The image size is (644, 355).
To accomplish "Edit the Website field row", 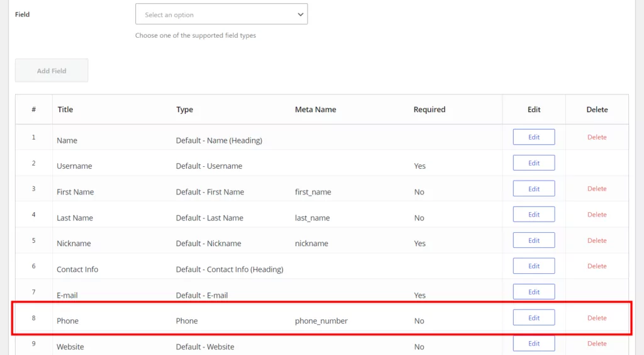I will (x=533, y=344).
